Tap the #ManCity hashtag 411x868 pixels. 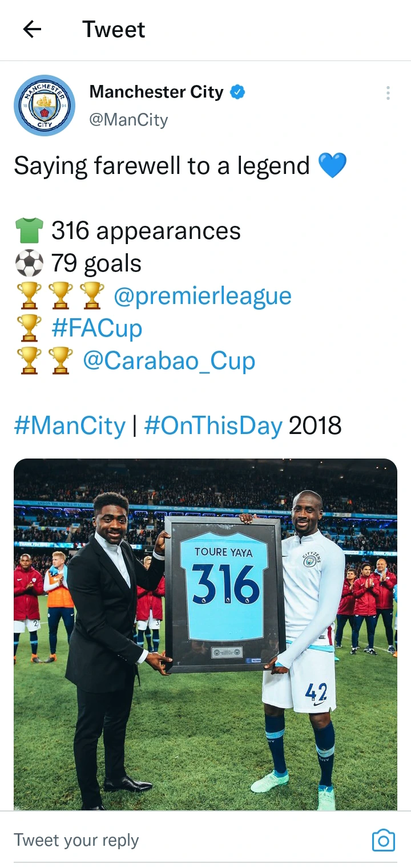pos(70,425)
